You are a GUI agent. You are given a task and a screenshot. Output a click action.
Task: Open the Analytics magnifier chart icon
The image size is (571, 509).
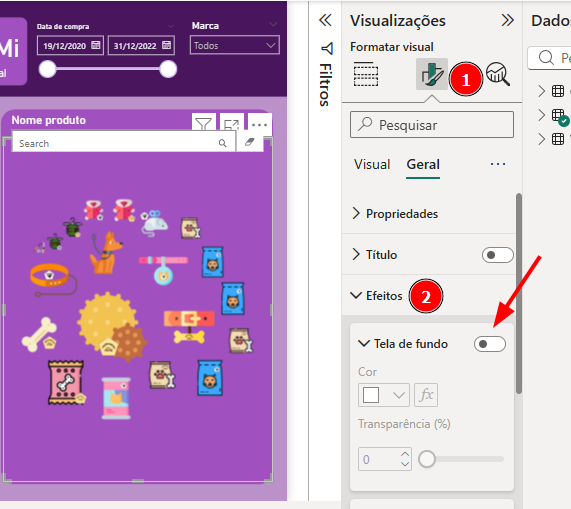tap(498, 74)
